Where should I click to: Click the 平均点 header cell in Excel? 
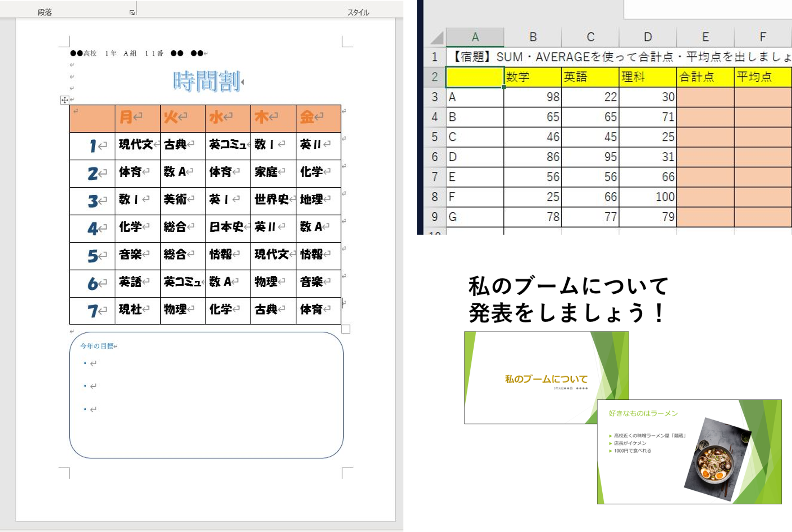point(763,77)
